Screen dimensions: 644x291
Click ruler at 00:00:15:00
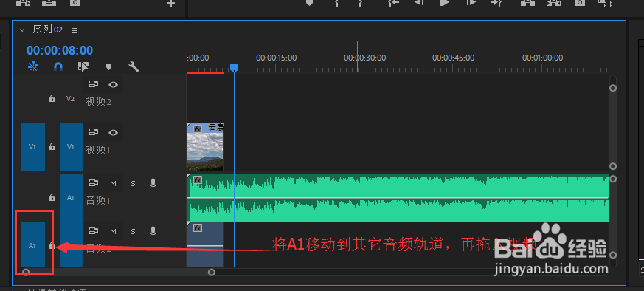(276, 58)
